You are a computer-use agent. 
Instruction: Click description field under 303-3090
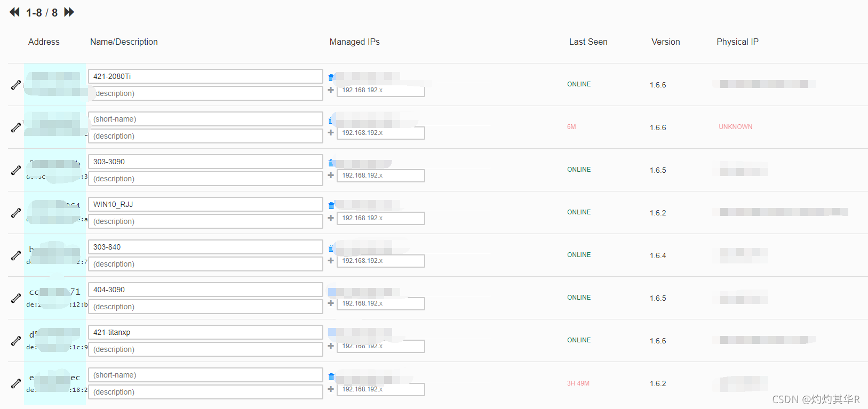click(x=205, y=179)
